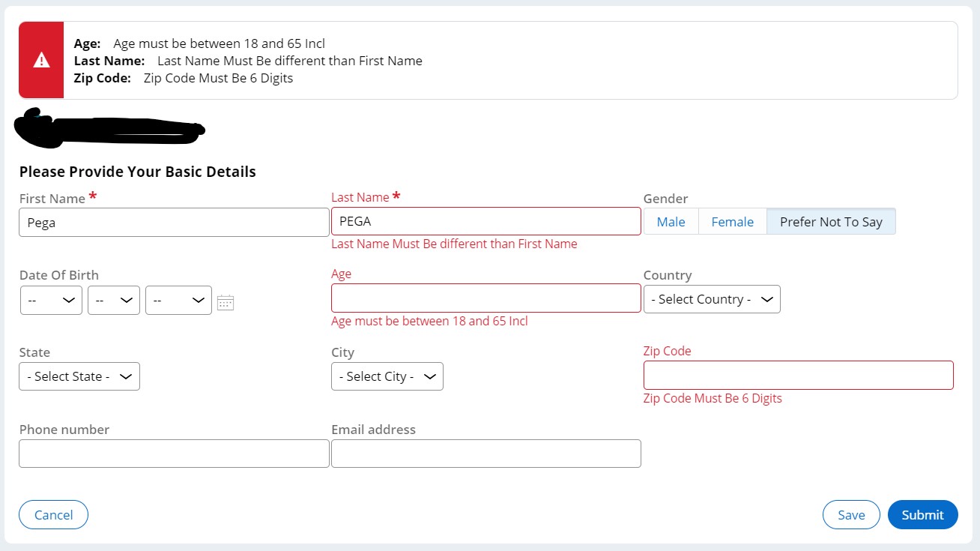Click the empty Age input field
Viewport: 980px width, 551px height.
(486, 298)
